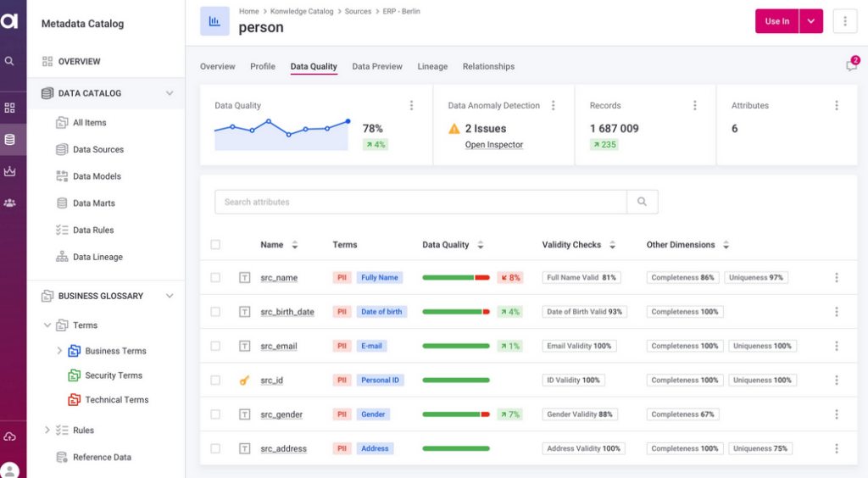Check the src_name row checkbox

click(215, 278)
